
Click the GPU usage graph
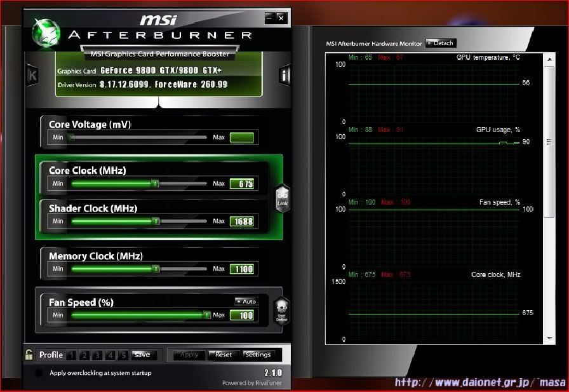point(434,166)
